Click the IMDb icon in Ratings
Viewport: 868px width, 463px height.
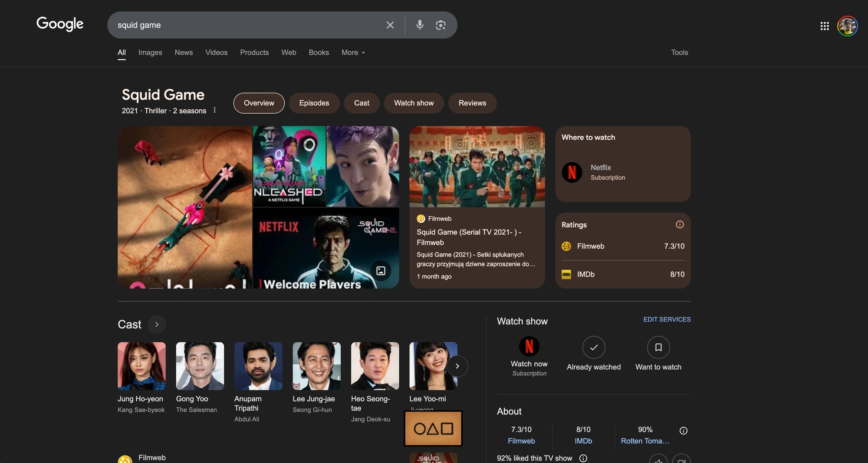(x=566, y=274)
